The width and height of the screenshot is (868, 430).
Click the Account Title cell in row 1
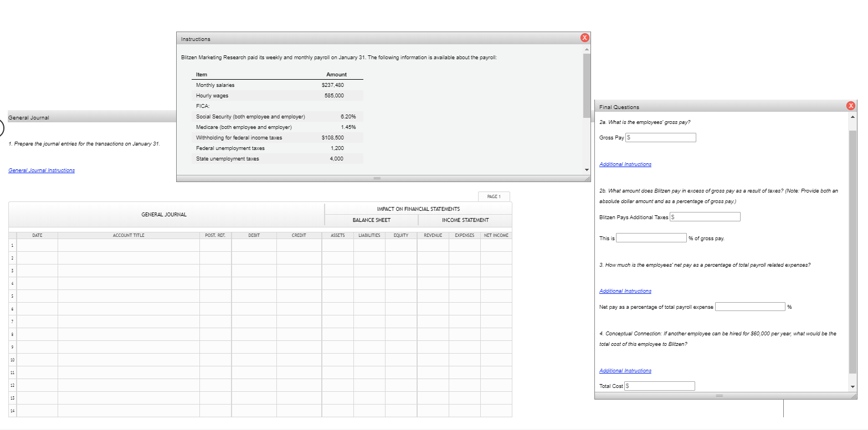click(x=129, y=245)
